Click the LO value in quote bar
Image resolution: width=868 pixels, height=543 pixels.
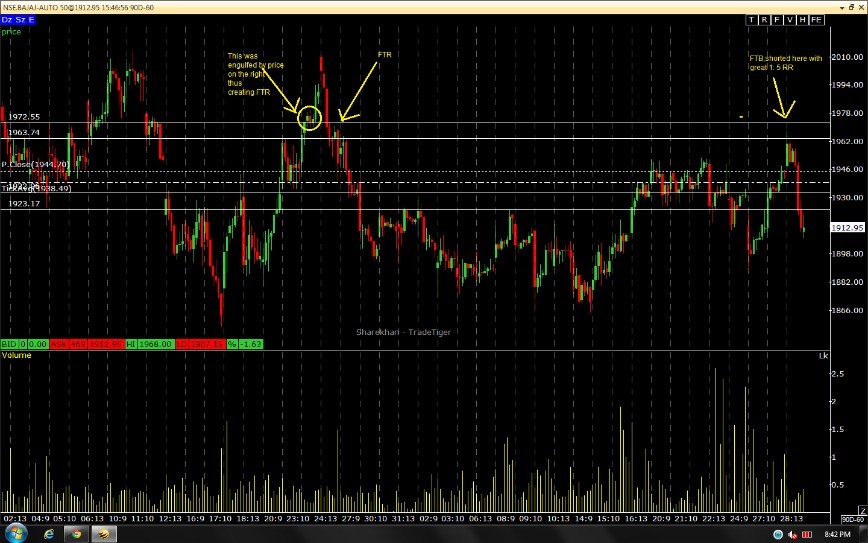[207, 344]
